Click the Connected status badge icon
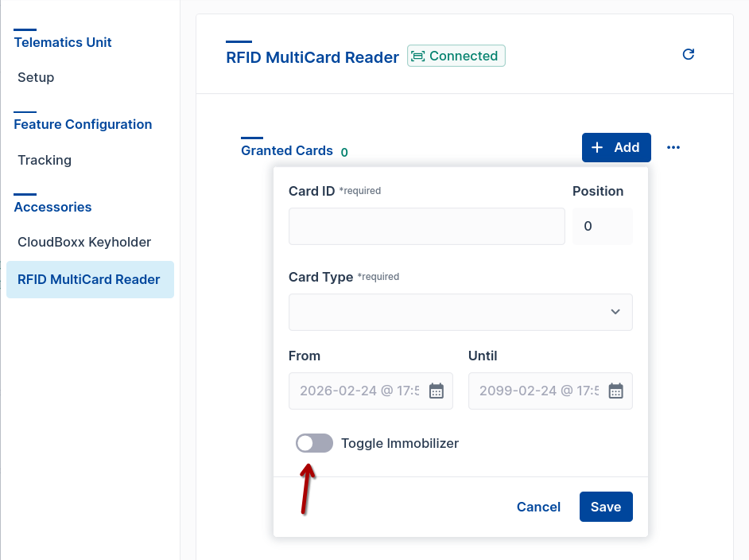Screen dimensions: 749x560 coord(418,56)
